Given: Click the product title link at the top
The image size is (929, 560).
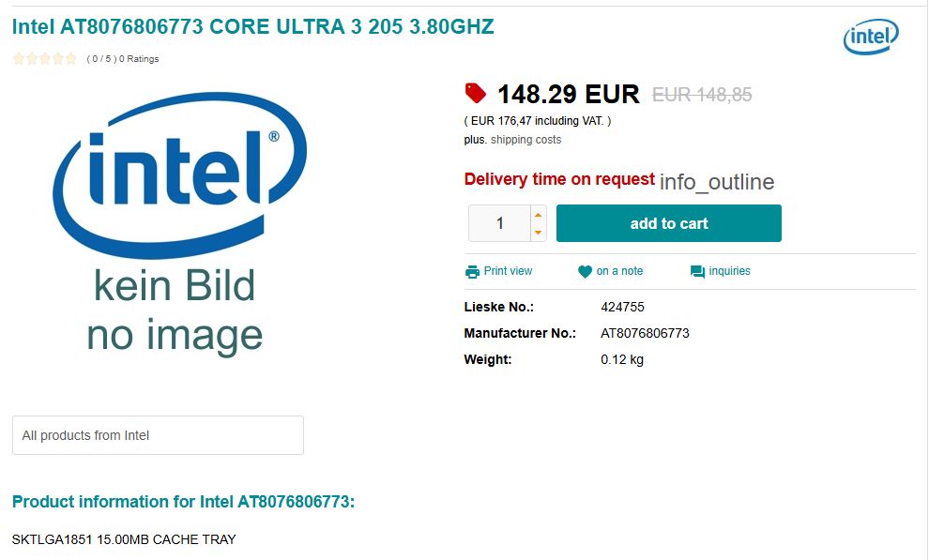Looking at the screenshot, I should tap(251, 26).
